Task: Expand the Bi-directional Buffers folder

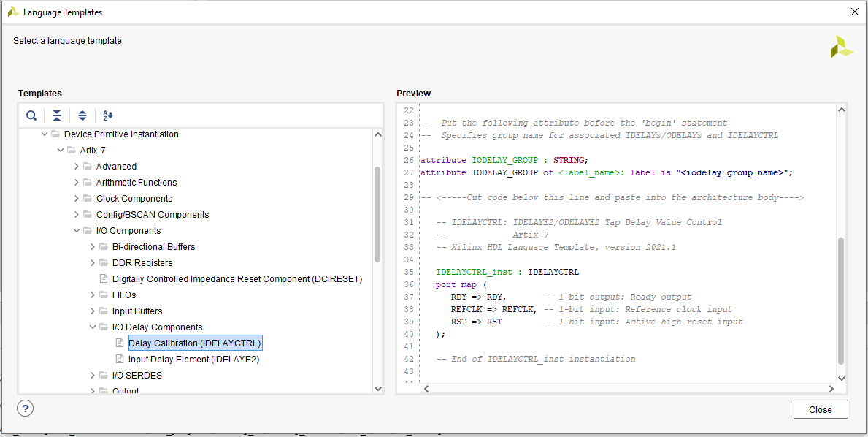Action: 93,246
